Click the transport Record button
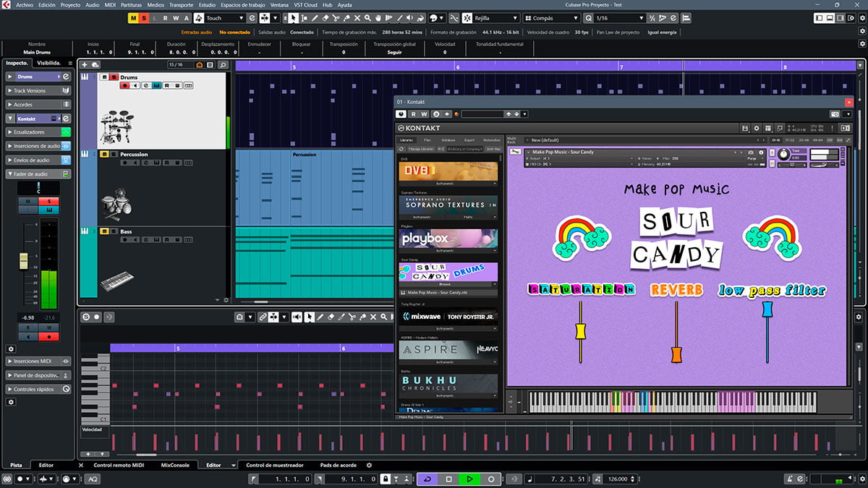 (x=491, y=479)
